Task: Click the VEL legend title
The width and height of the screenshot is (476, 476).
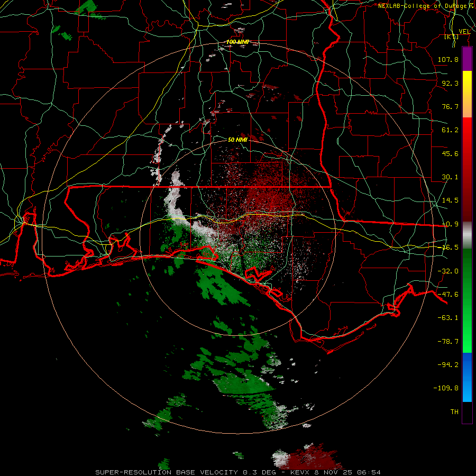Action: [x=464, y=31]
